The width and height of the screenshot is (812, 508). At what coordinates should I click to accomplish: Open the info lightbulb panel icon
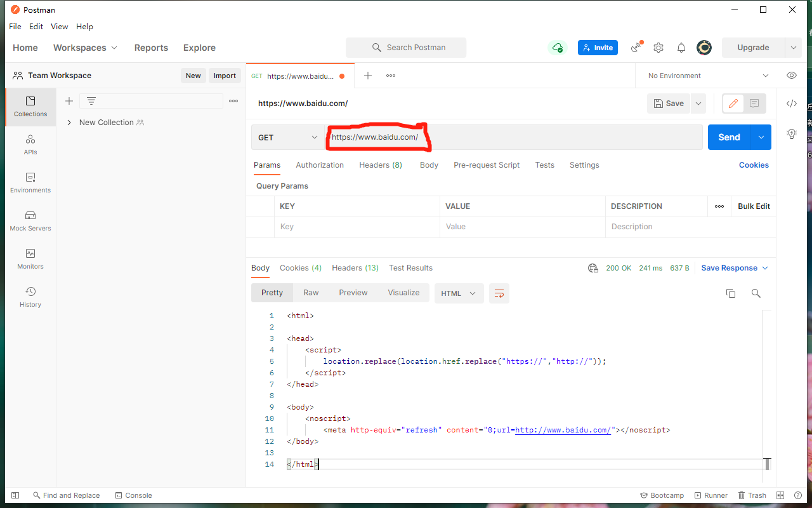792,133
